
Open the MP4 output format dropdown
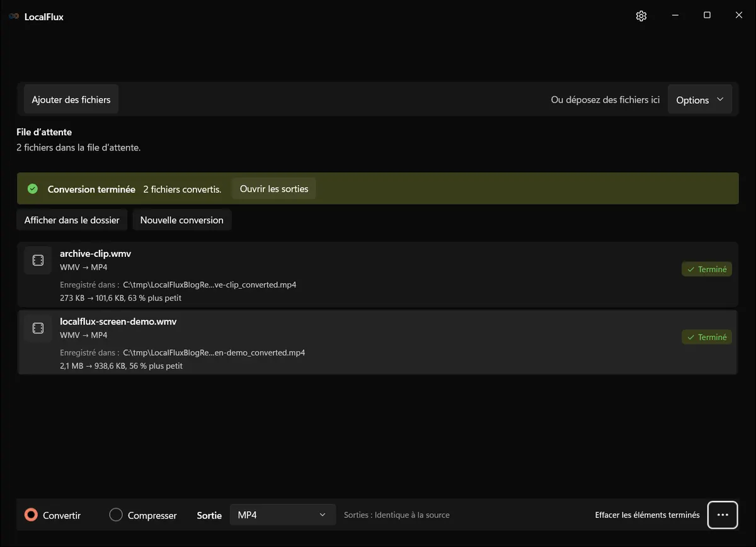point(282,515)
